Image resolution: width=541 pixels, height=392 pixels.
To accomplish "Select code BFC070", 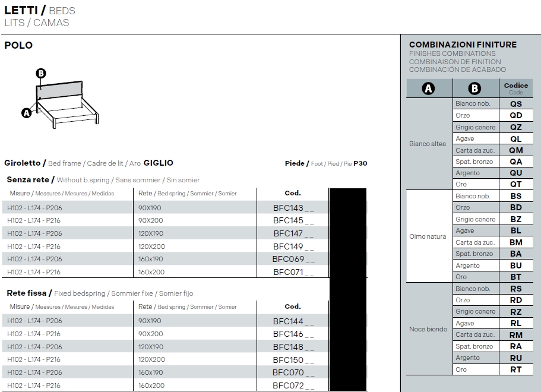I will (x=293, y=372).
